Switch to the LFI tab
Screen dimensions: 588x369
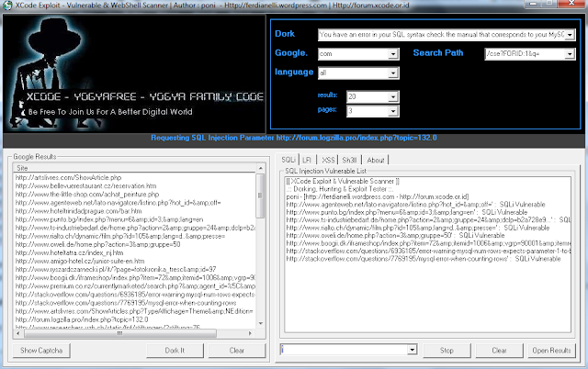click(x=307, y=160)
